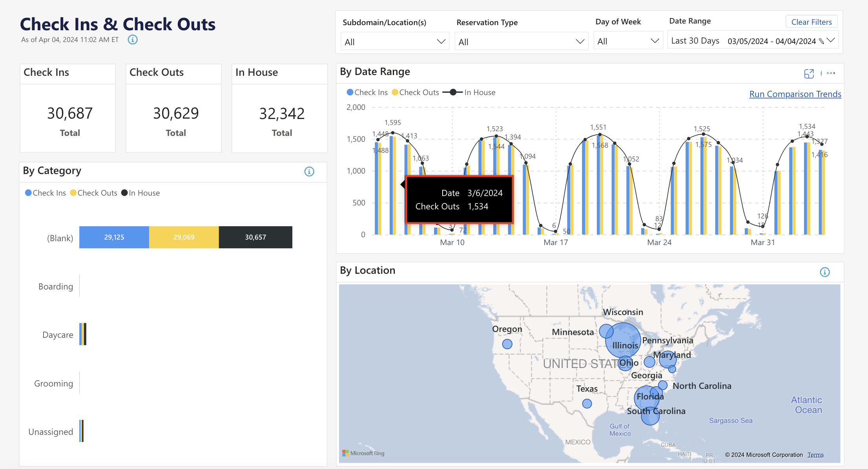The image size is (868, 469).
Task: Toggle Check Outs legend in By Category
Action: (x=93, y=193)
